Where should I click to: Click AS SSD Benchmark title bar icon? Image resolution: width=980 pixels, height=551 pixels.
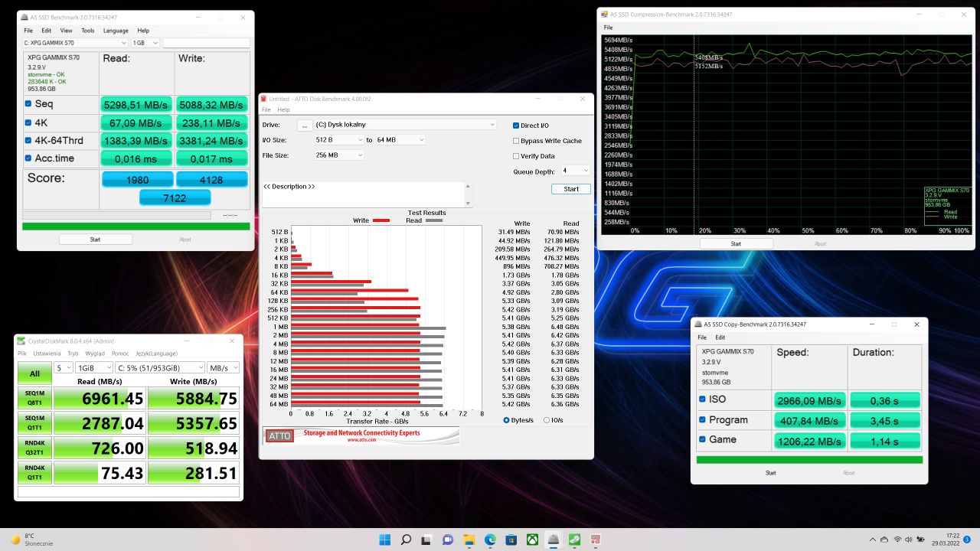pyautogui.click(x=23, y=17)
